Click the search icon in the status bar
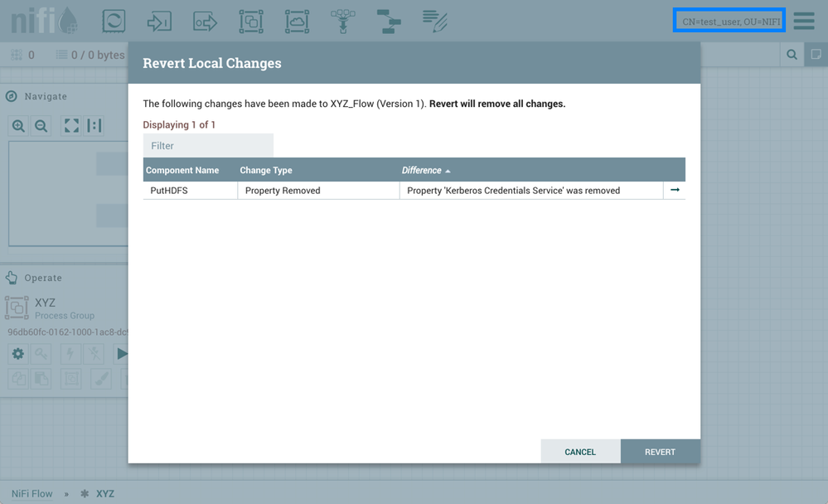The image size is (828, 504). click(x=791, y=54)
